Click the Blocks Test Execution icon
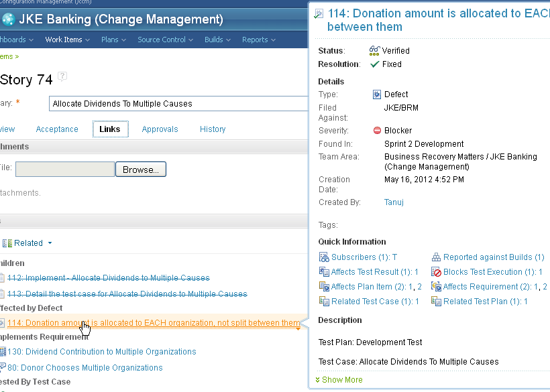Screen dimensions: 550x392 (437, 272)
